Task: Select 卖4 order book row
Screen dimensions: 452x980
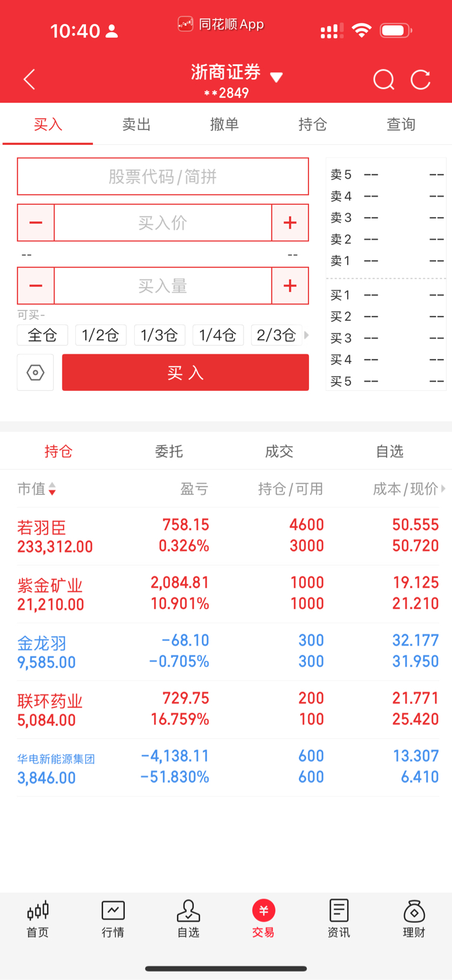Action: (x=387, y=196)
